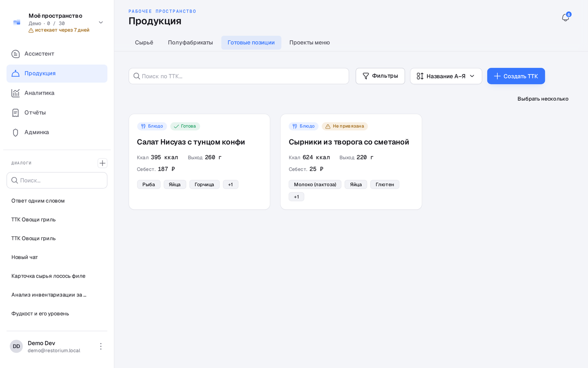Go to Аналитика section

[x=57, y=93]
